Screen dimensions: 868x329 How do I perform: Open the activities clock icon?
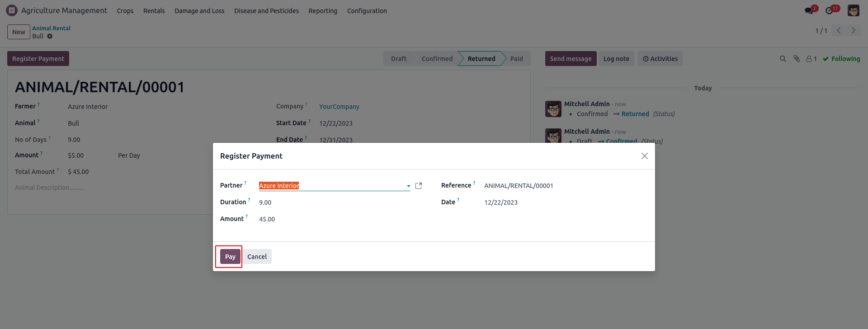pos(829,10)
